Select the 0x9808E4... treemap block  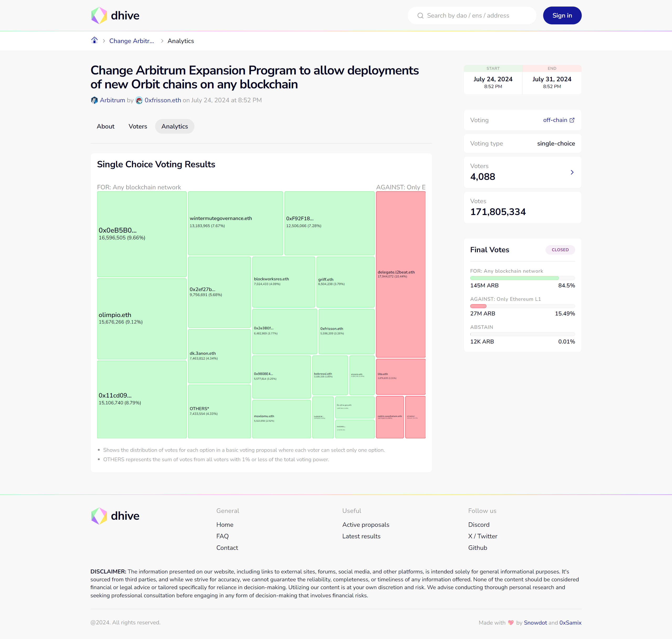282,377
